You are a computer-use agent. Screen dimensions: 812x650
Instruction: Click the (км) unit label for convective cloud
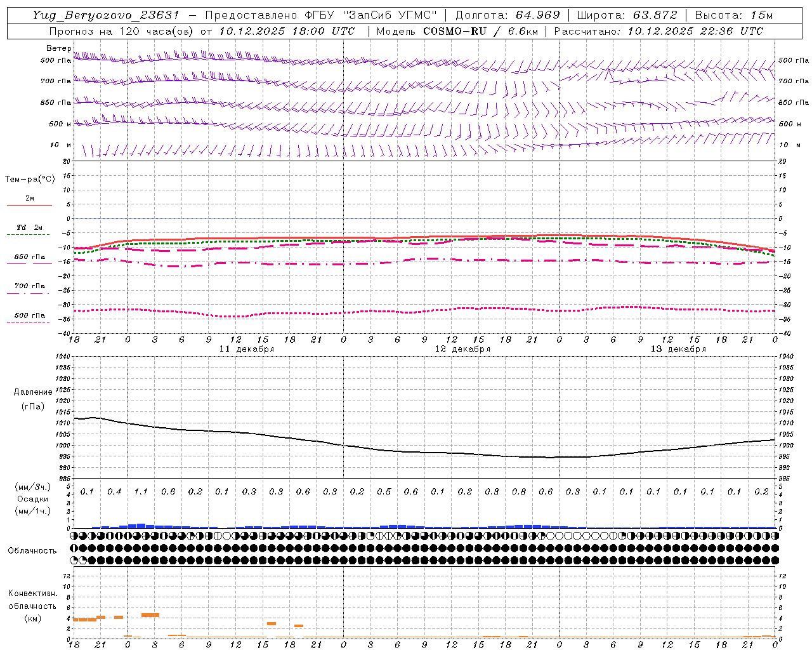pyautogui.click(x=32, y=618)
